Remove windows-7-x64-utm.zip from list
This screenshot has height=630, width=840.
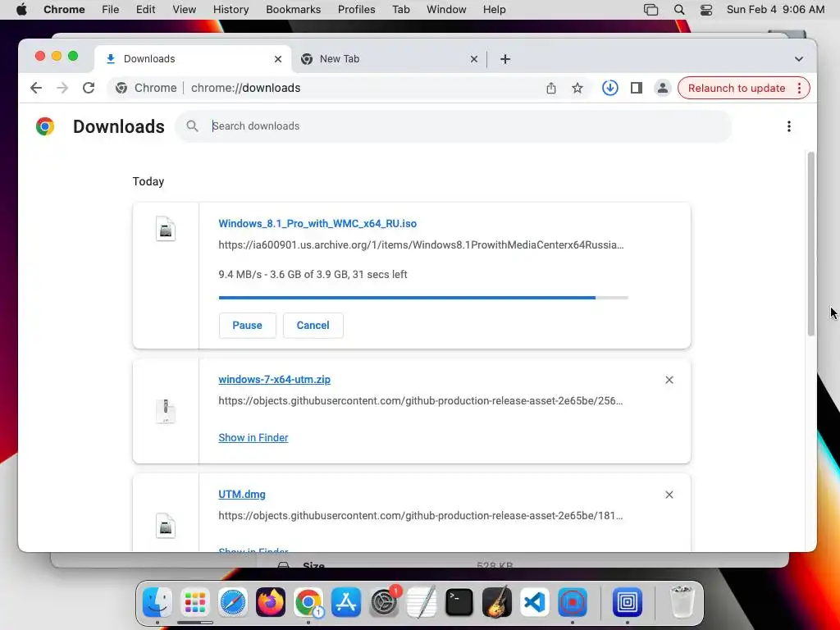point(669,380)
